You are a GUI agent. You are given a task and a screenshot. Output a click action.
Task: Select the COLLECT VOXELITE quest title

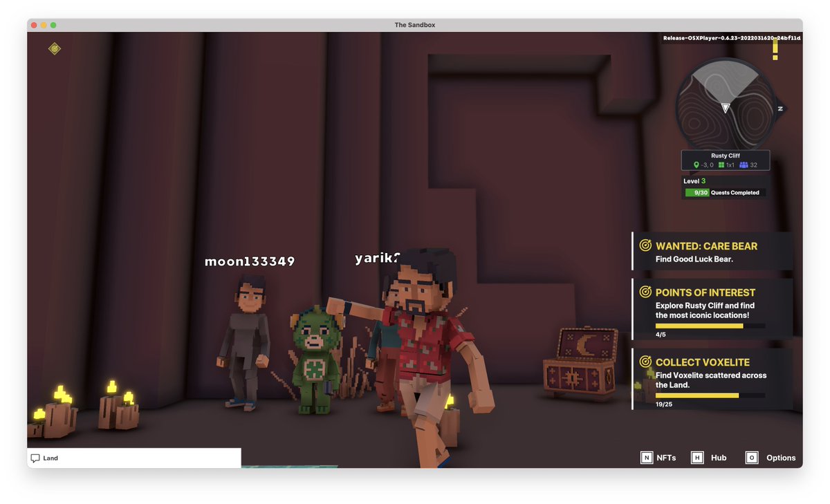pos(703,362)
